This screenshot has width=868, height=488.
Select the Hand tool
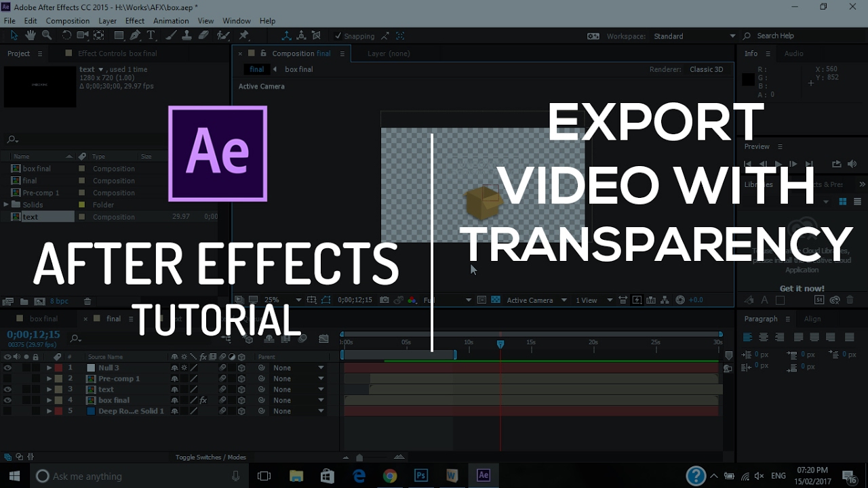pos(31,36)
